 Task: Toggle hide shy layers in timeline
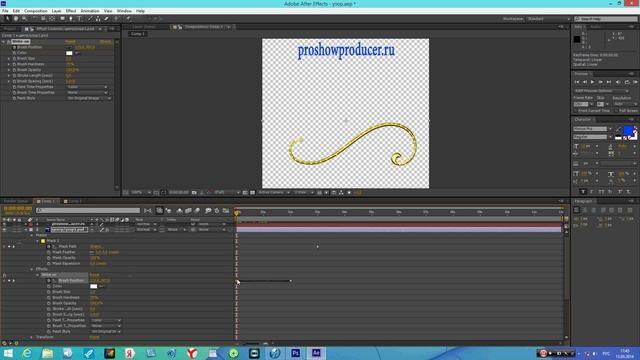point(180,211)
